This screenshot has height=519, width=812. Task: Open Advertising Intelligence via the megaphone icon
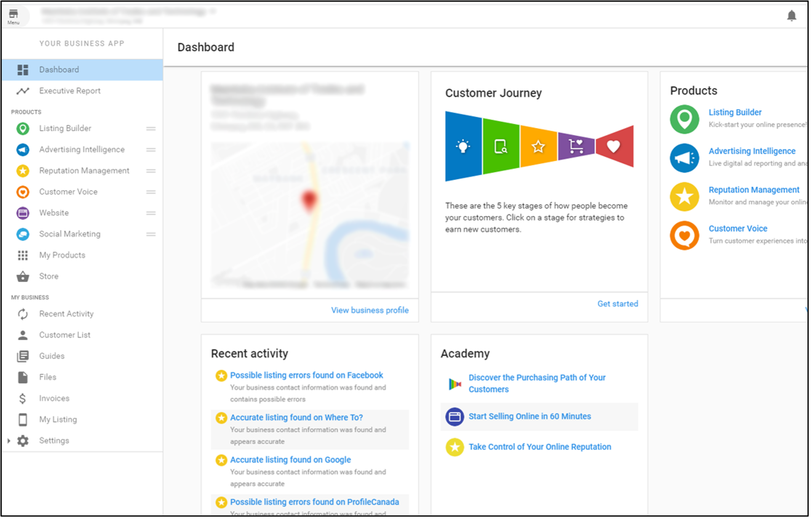coord(23,149)
